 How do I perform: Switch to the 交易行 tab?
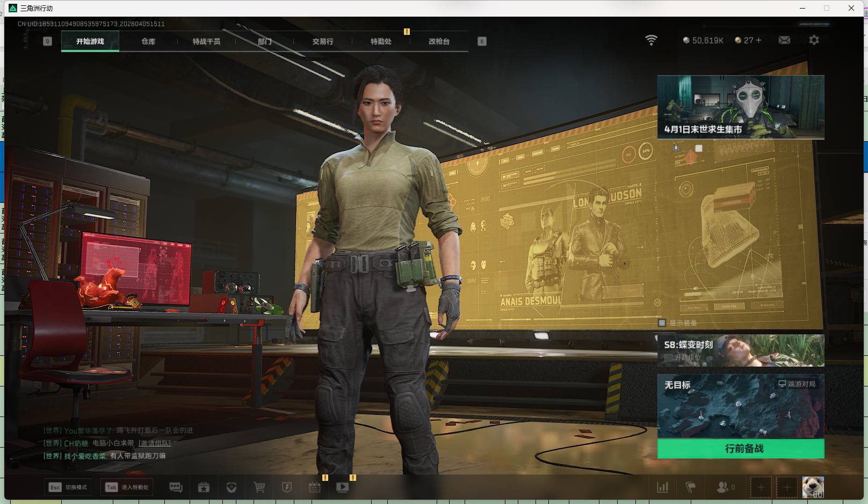tap(323, 41)
